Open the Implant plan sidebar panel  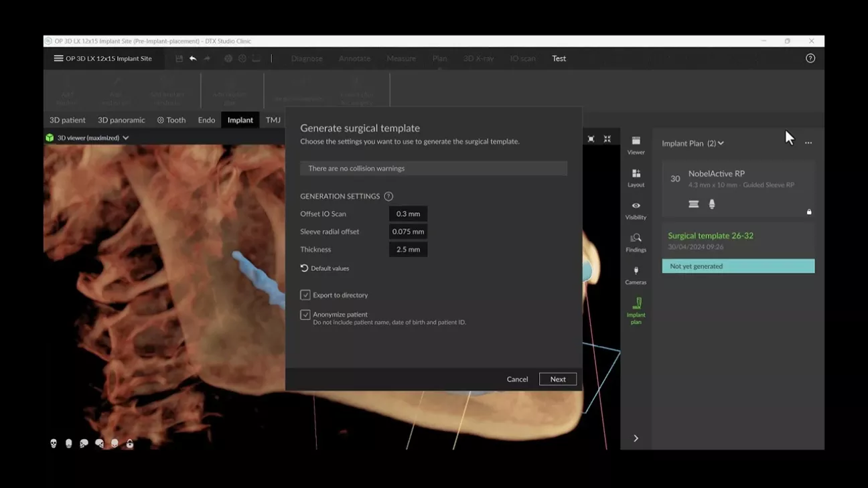[x=636, y=311]
